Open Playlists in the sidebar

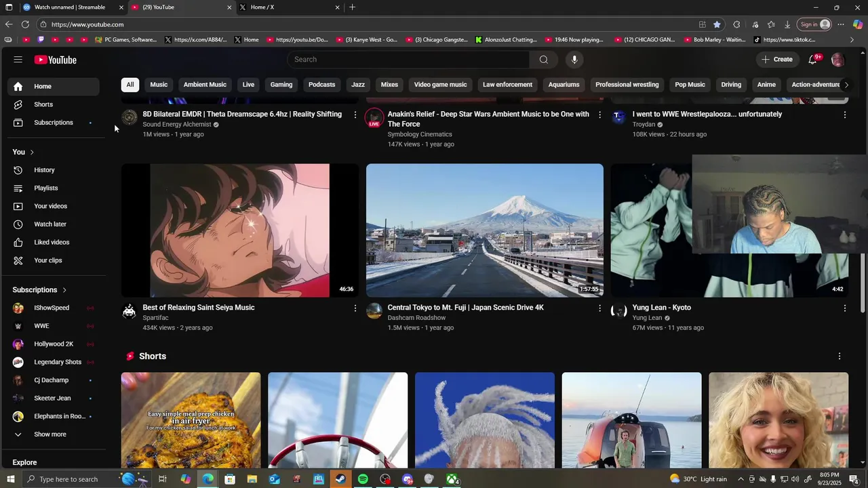tap(54, 188)
